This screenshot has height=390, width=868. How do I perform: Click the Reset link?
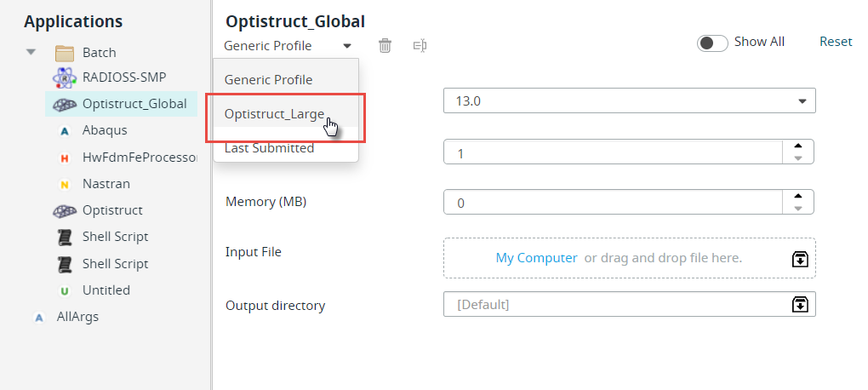836,42
